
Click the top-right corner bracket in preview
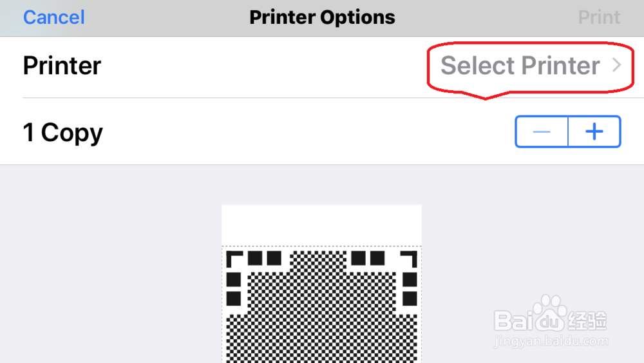(x=409, y=259)
